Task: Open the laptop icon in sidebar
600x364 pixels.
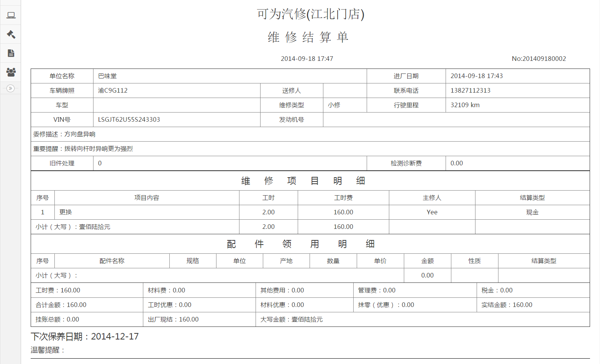Action: coord(11,15)
